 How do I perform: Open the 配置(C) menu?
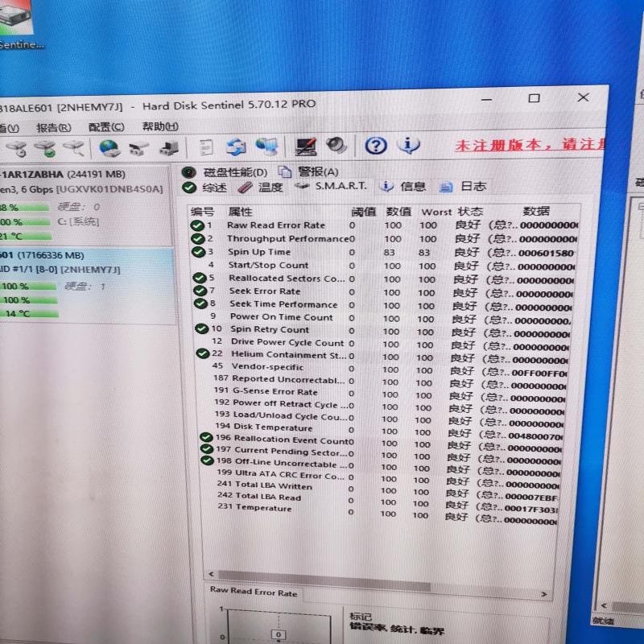point(106,127)
